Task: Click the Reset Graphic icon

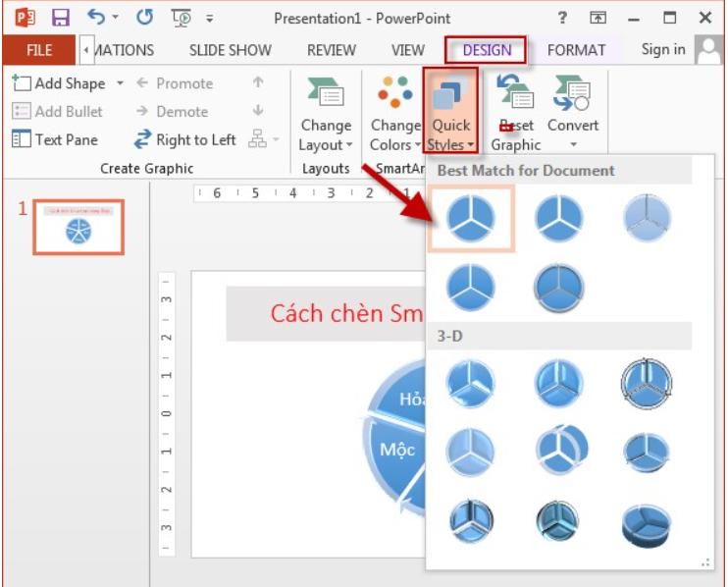Action: tap(515, 97)
